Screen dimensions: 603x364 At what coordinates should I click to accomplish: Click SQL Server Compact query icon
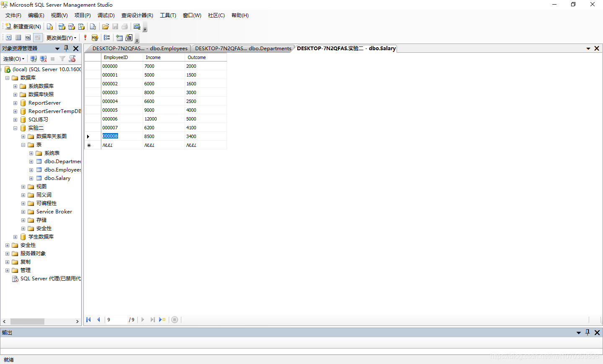[x=93, y=26]
